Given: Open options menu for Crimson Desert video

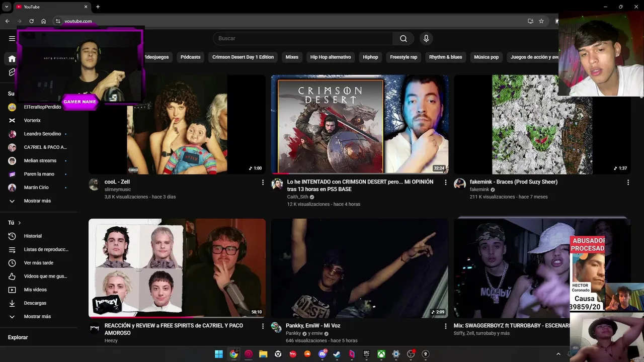Looking at the screenshot, I should pos(445,183).
